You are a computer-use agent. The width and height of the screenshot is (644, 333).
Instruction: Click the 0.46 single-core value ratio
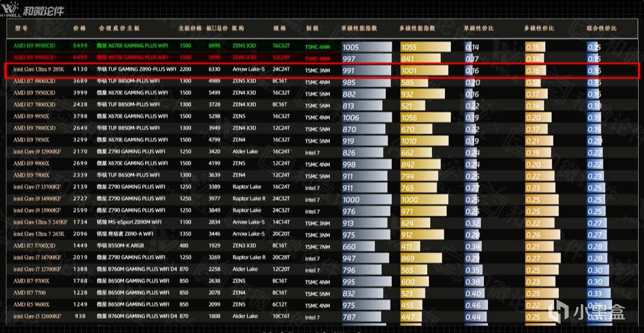click(x=476, y=305)
